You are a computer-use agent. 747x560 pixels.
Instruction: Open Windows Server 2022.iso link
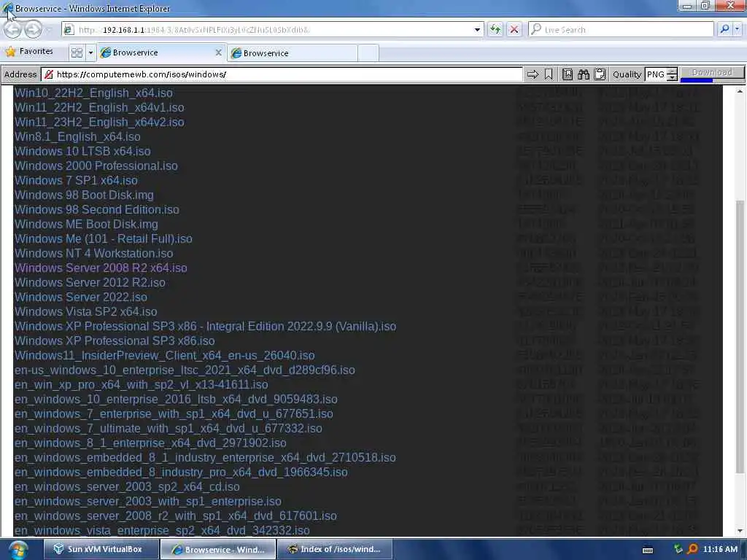coord(80,297)
